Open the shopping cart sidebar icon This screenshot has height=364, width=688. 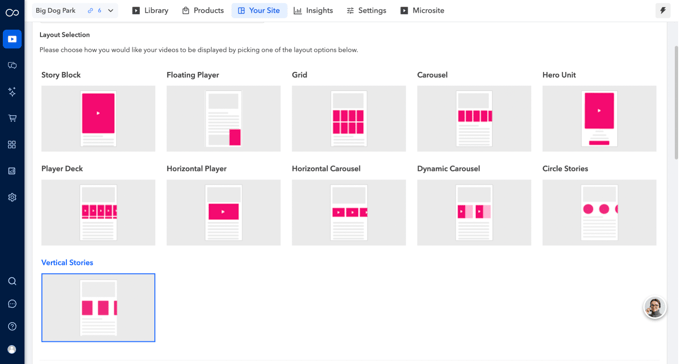(x=12, y=118)
